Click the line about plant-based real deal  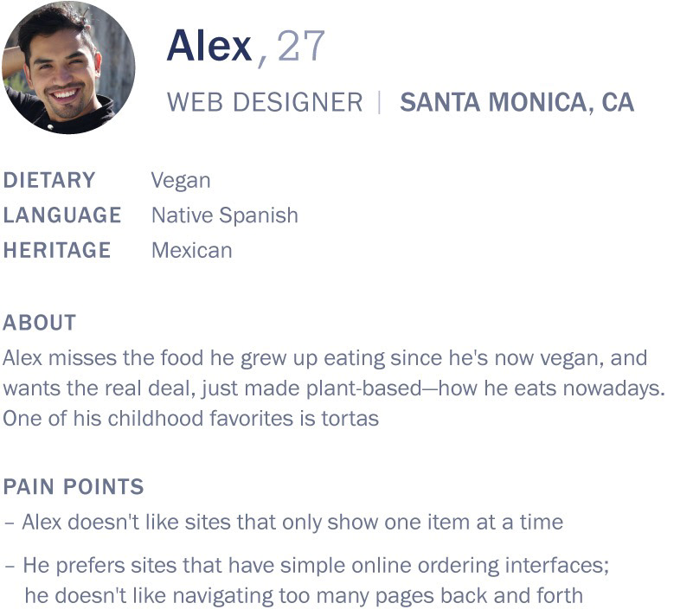pyautogui.click(x=334, y=388)
